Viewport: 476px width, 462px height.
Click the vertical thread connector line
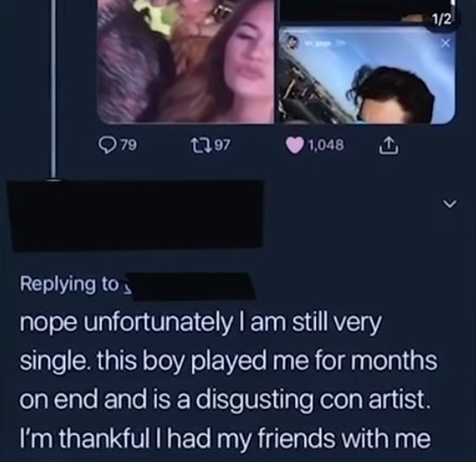(53, 87)
